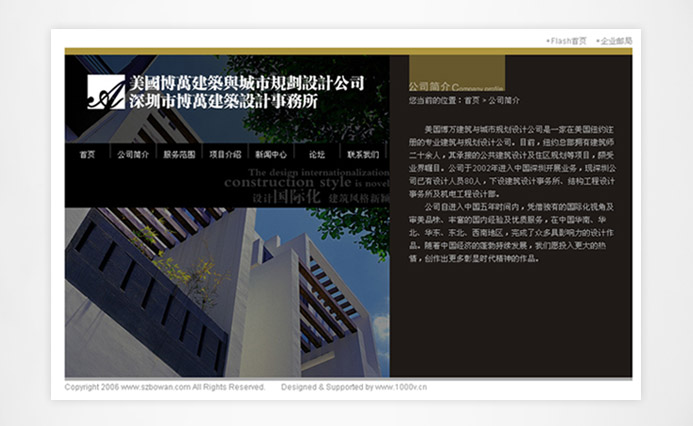Navigate to 项目介绍 menu item
Image resolution: width=693 pixels, height=426 pixels.
(x=225, y=155)
